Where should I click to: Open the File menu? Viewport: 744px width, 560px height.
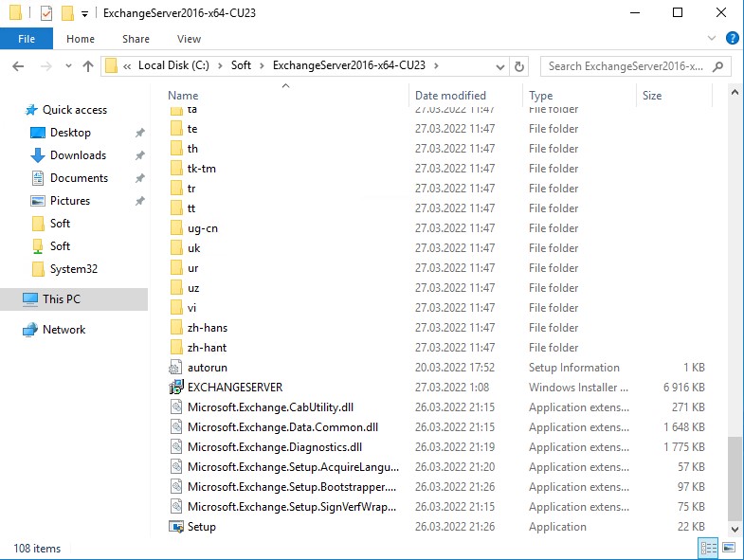(27, 39)
